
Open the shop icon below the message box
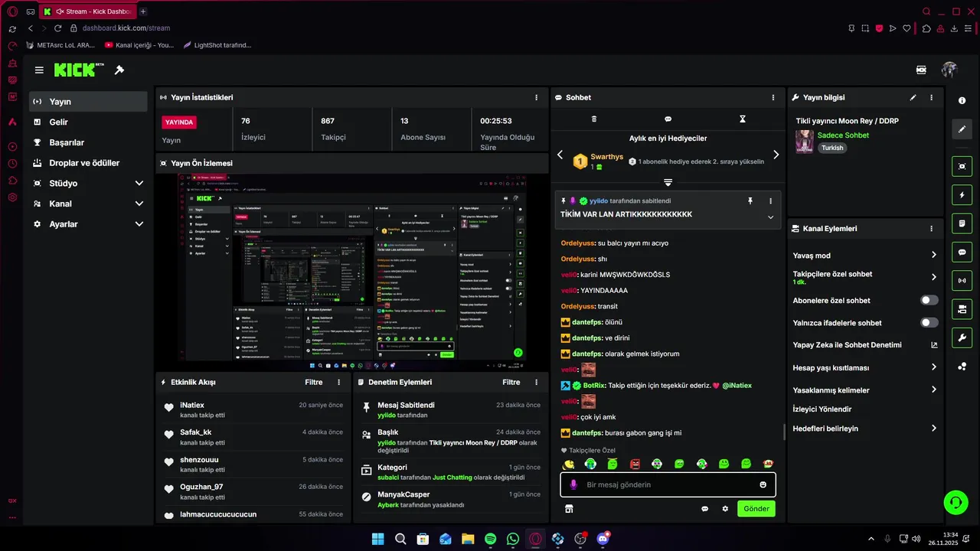click(x=569, y=509)
